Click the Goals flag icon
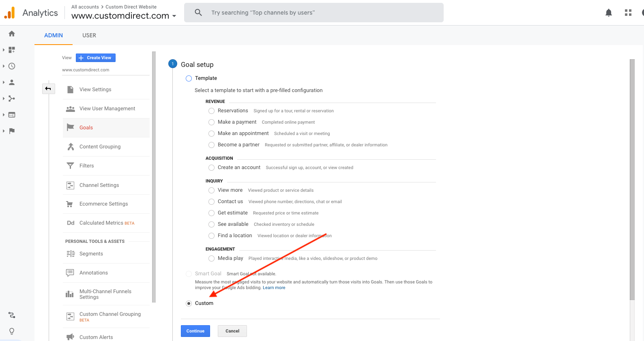Screen dimensions: 644x341 (71, 127)
